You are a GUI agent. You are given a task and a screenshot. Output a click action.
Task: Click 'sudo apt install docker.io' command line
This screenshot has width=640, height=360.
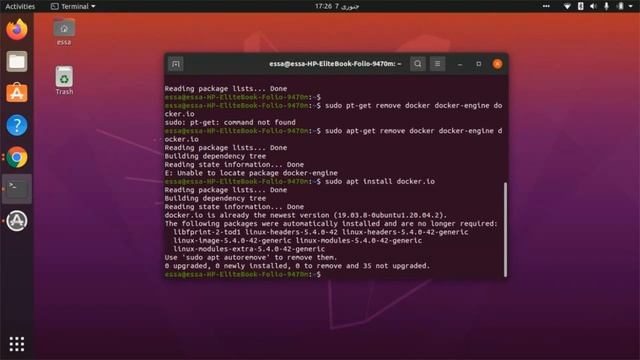point(300,181)
